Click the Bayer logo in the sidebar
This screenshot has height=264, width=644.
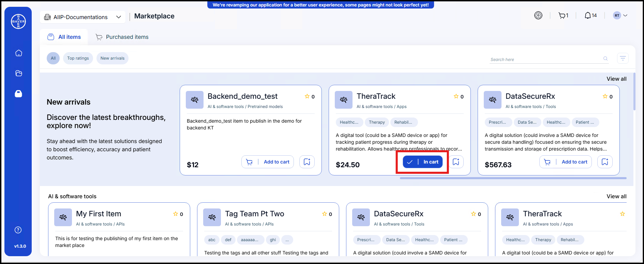tap(18, 21)
